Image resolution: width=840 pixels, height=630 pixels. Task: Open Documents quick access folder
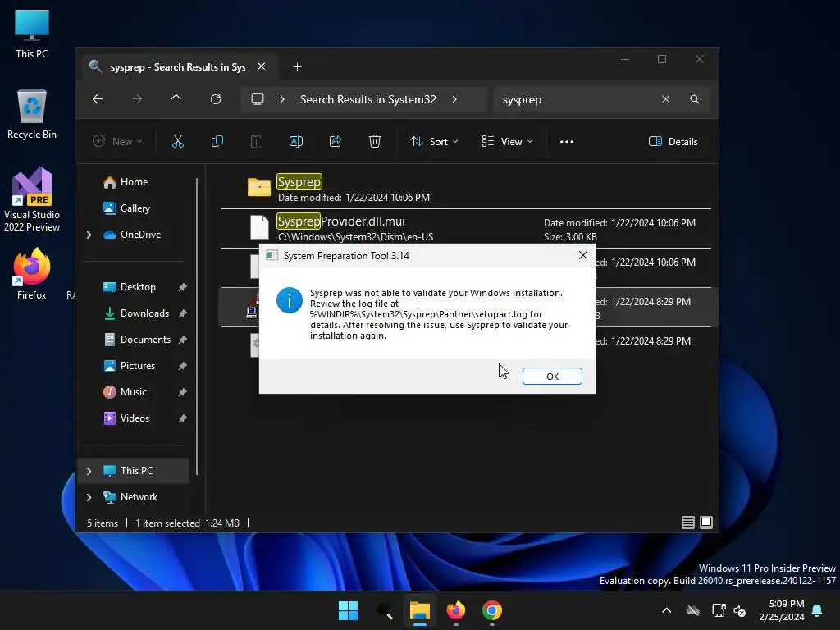tap(134, 340)
